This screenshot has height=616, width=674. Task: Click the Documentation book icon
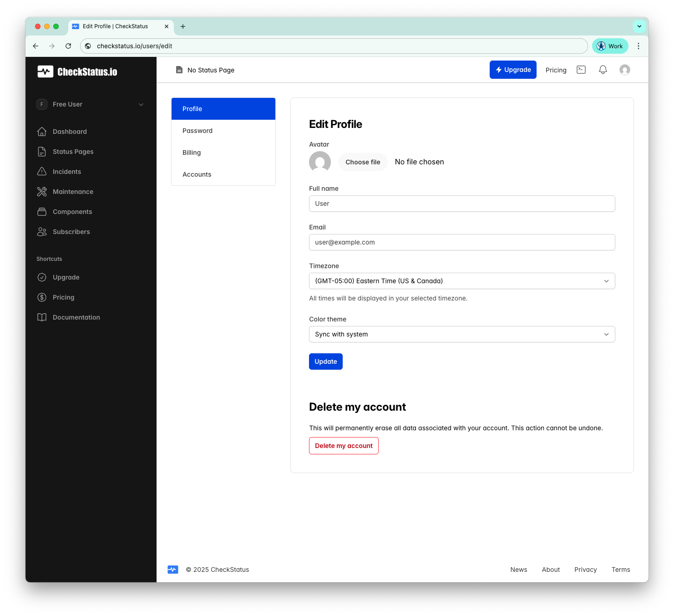pyautogui.click(x=42, y=317)
